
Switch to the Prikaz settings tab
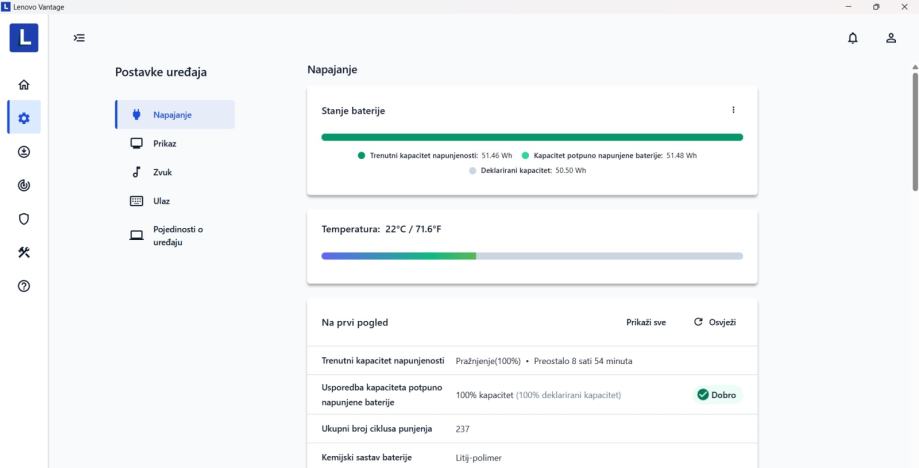(164, 144)
